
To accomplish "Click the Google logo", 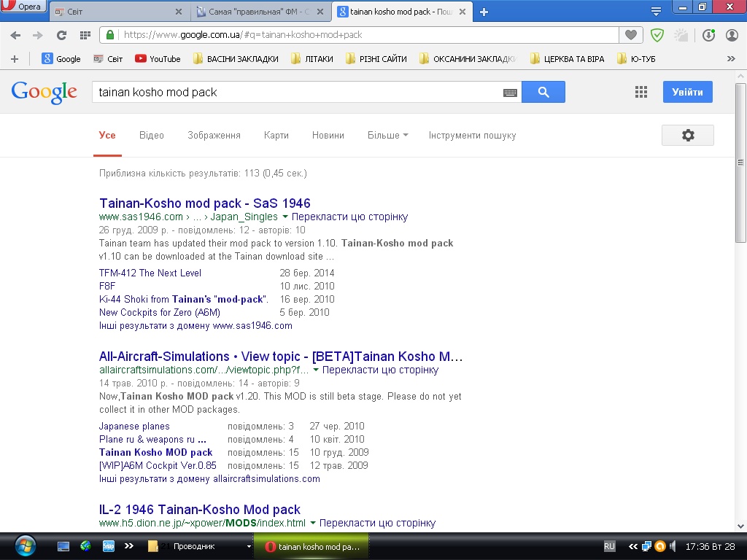I will 44,92.
